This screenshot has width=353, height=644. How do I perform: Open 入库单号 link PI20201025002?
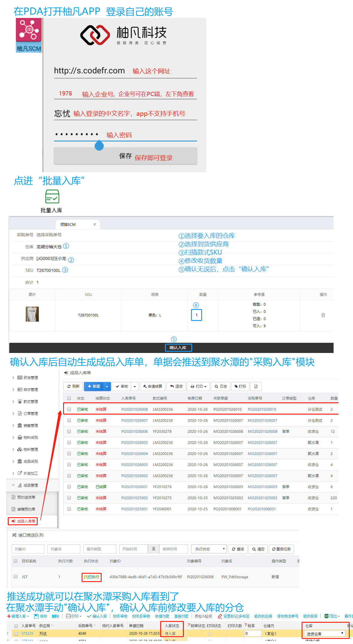[x=135, y=498]
